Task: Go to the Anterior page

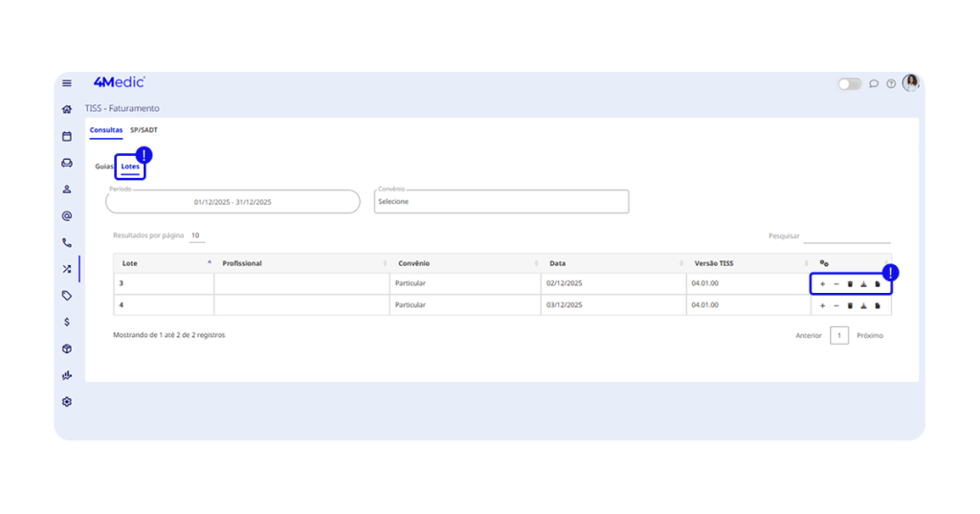Action: click(809, 336)
